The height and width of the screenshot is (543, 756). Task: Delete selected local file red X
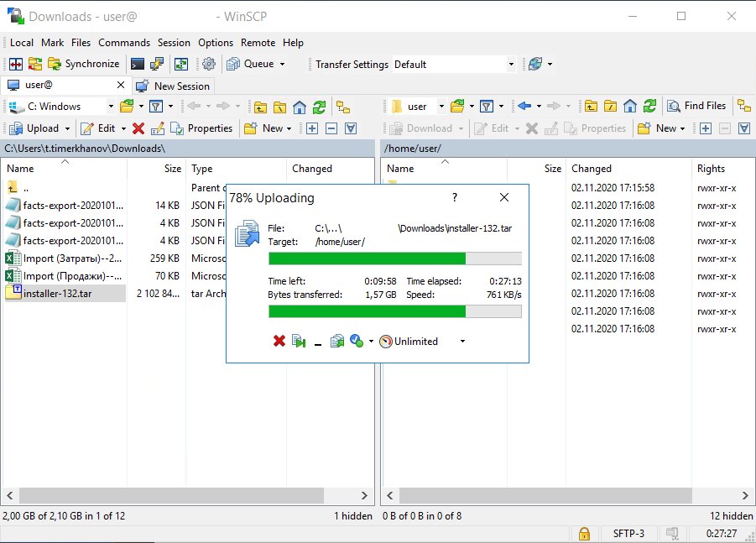pos(138,128)
